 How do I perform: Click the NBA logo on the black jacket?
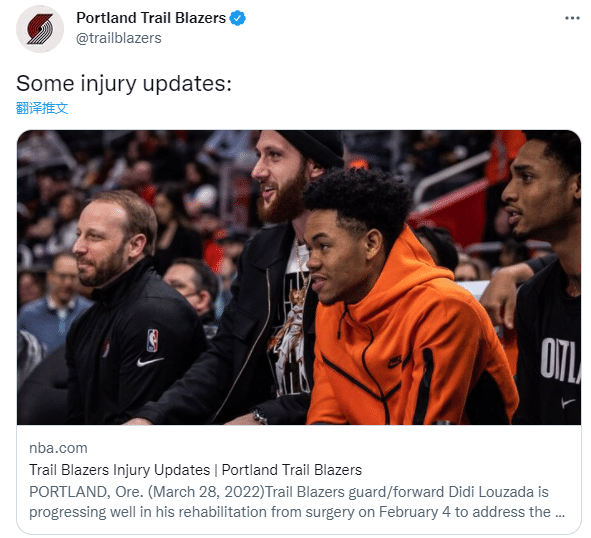(152, 340)
